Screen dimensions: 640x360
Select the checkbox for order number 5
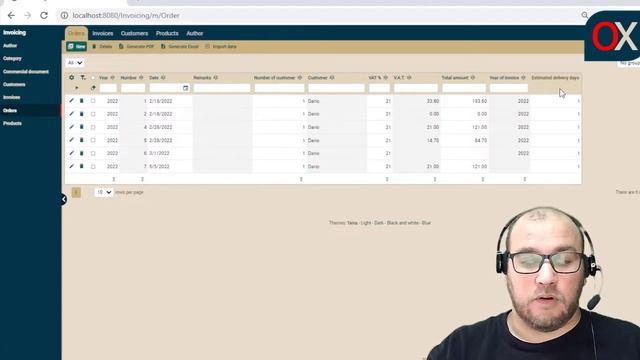pos(93,140)
